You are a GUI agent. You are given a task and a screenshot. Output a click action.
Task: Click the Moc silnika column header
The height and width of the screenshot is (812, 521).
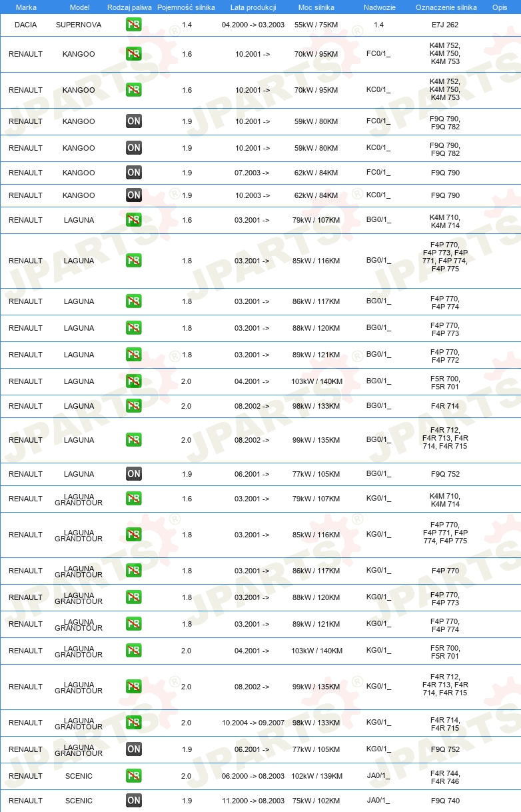click(316, 7)
